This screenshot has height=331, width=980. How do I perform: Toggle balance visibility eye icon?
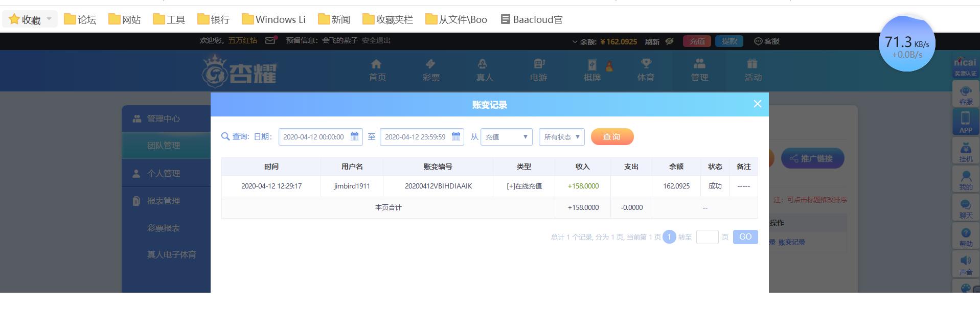coord(669,41)
